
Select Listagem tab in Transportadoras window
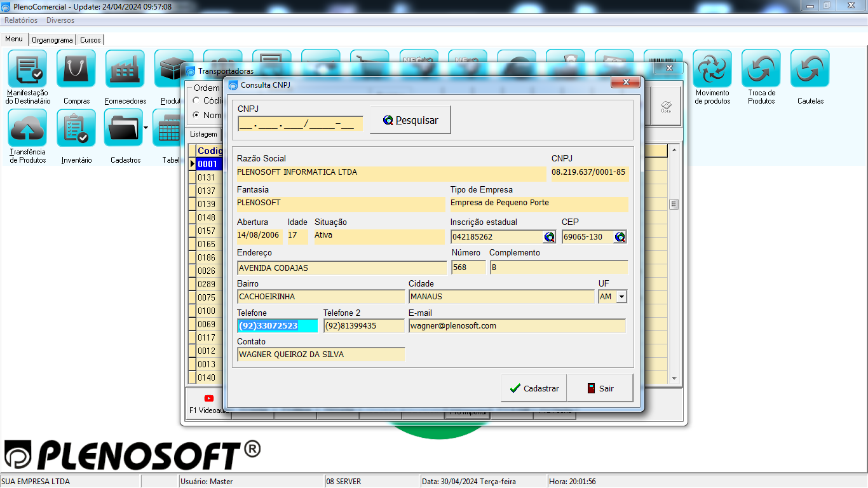click(203, 134)
